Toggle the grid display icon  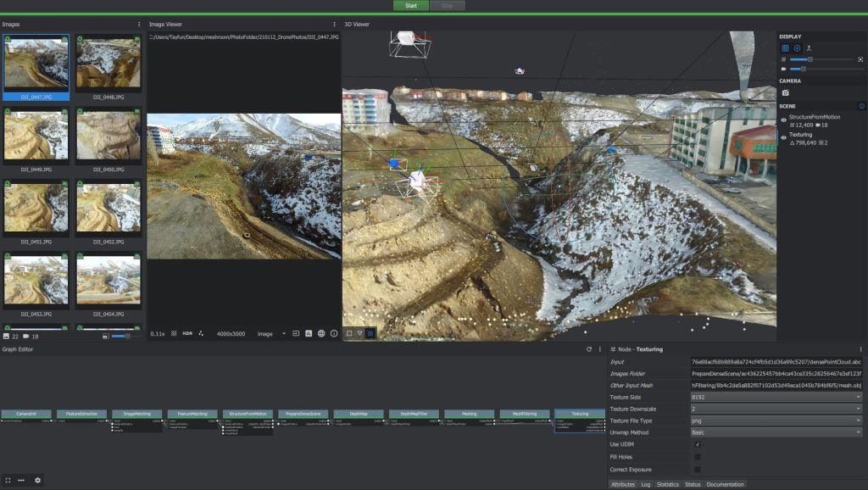pos(785,48)
